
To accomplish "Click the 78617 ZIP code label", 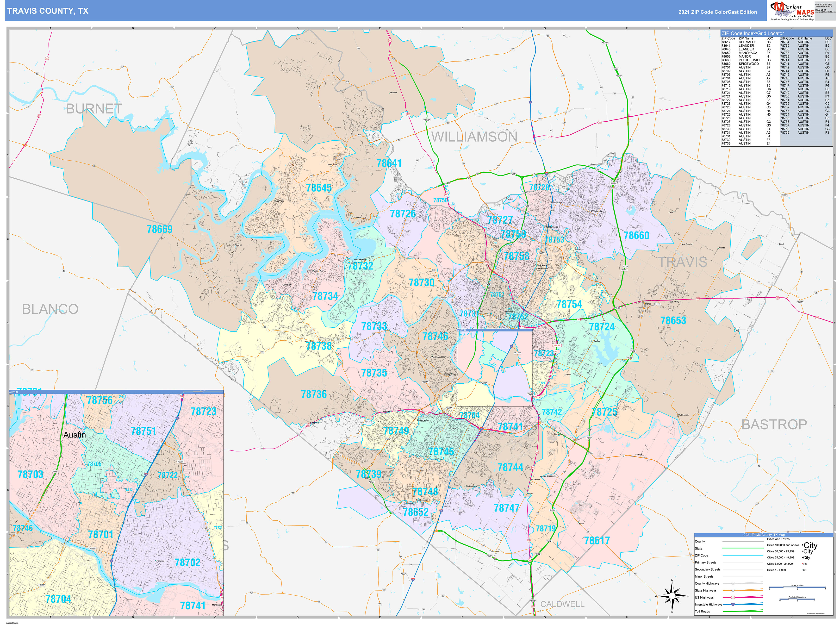I will tap(597, 541).
